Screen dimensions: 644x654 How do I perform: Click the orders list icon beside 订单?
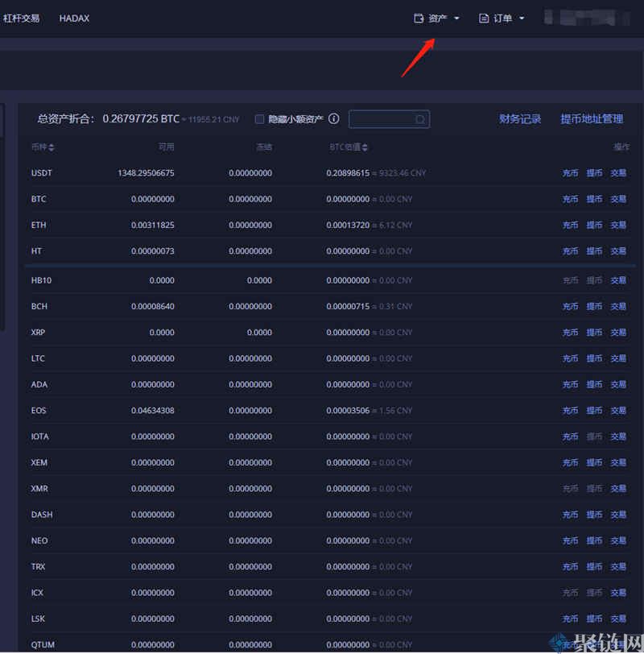point(484,19)
